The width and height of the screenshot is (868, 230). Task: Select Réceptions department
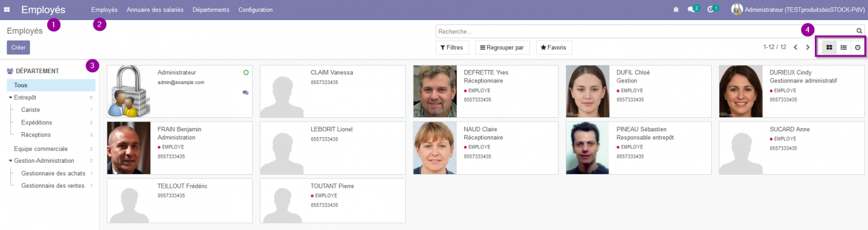pyautogui.click(x=36, y=135)
